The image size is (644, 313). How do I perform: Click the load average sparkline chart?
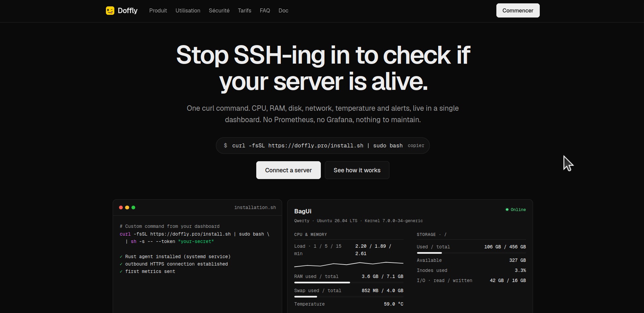coord(349,264)
